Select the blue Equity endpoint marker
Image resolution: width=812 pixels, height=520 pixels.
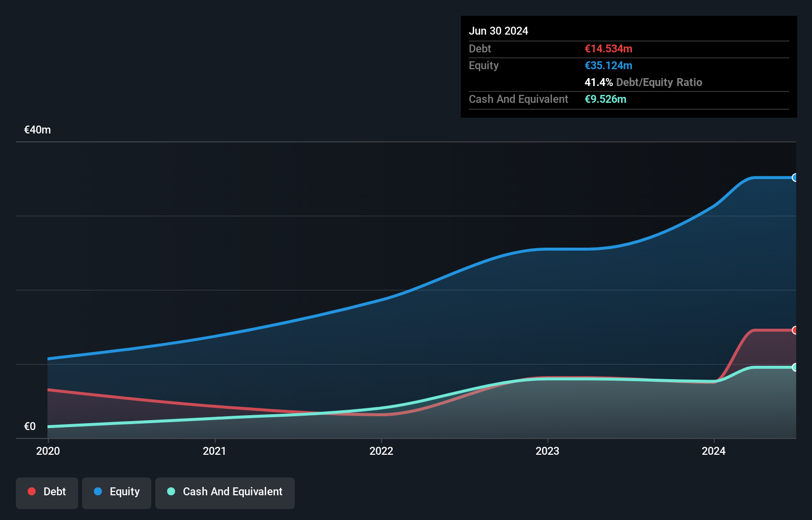coord(795,177)
